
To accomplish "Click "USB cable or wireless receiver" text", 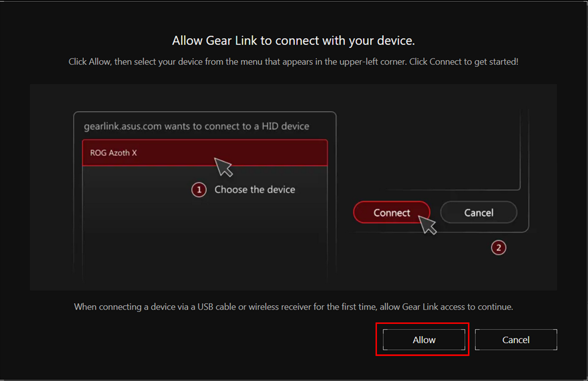I will [254, 307].
